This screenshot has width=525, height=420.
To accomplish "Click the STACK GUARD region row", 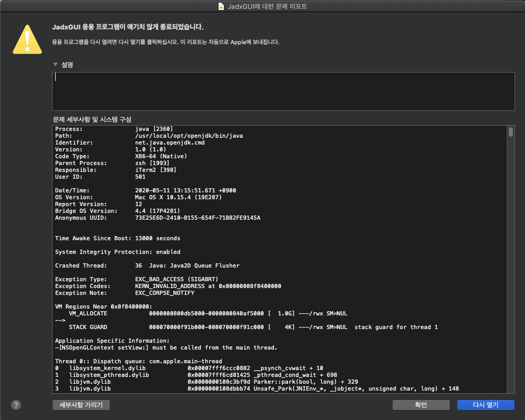I will [x=253, y=327].
